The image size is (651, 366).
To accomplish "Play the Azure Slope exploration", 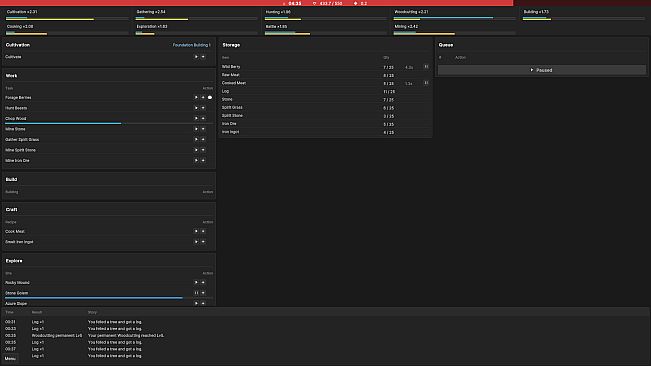I will tap(196, 303).
